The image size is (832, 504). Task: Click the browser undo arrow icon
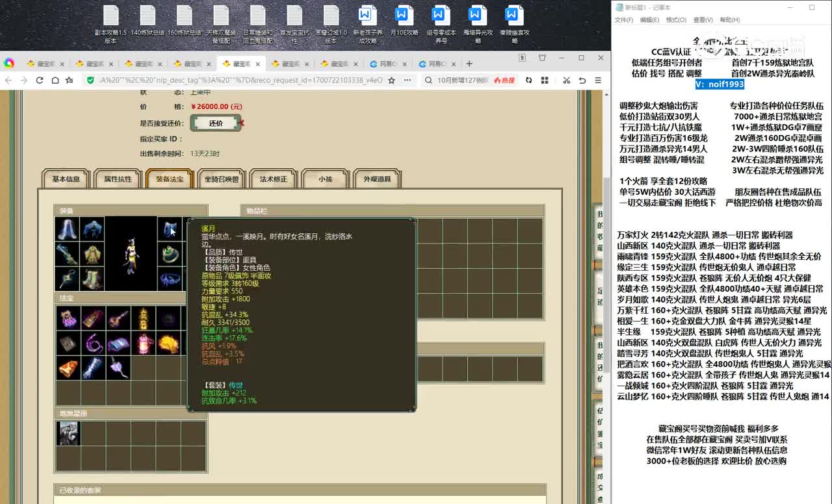(x=582, y=80)
